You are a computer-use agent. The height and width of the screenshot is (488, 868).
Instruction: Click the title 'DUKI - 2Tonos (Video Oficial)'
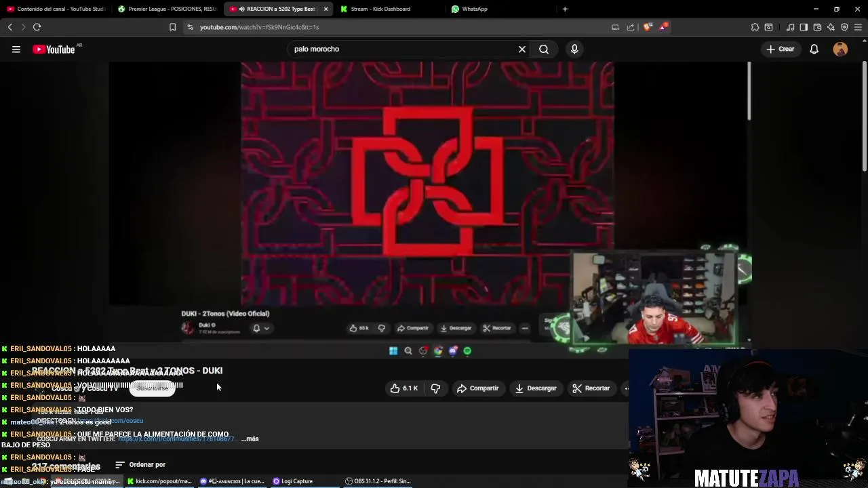click(x=225, y=314)
